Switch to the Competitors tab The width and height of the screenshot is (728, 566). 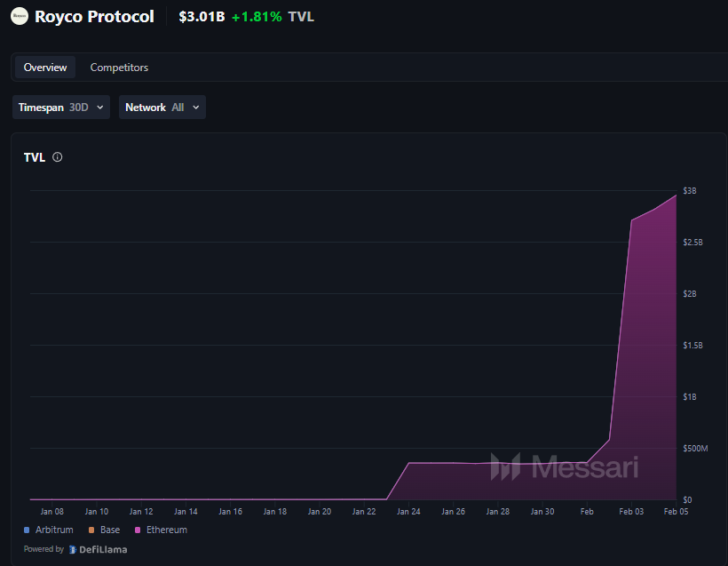coord(119,68)
